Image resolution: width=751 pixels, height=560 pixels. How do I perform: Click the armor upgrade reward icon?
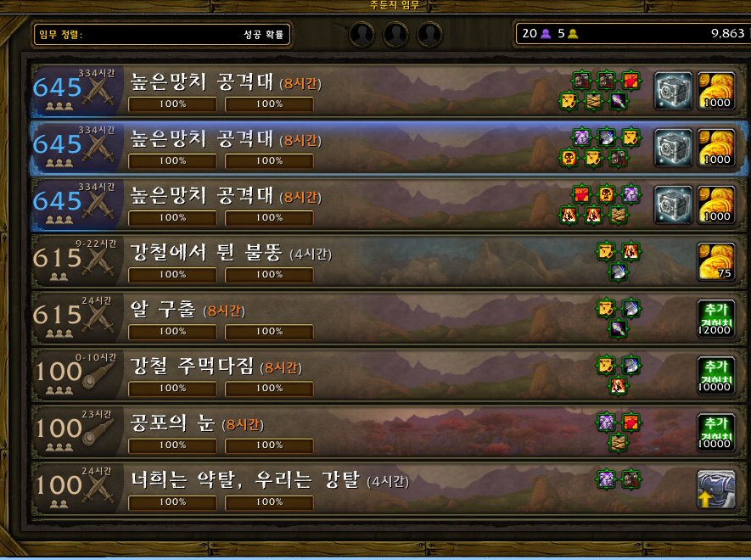click(716, 489)
